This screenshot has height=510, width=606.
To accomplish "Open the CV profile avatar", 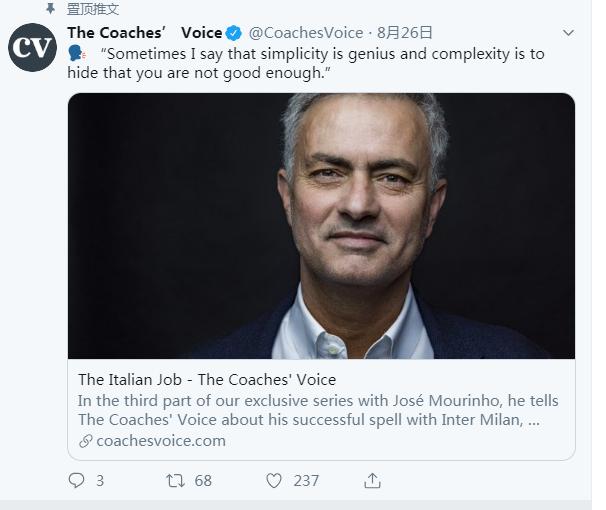I will tap(33, 47).
